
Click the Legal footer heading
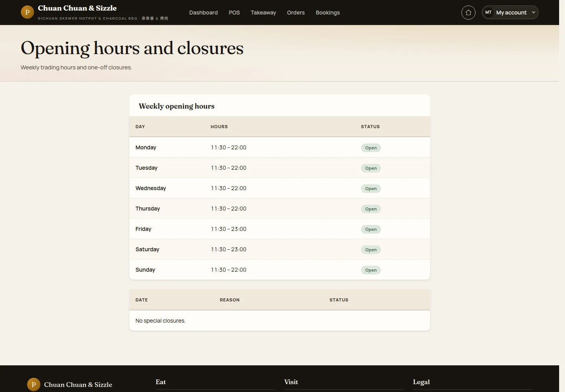(x=421, y=382)
